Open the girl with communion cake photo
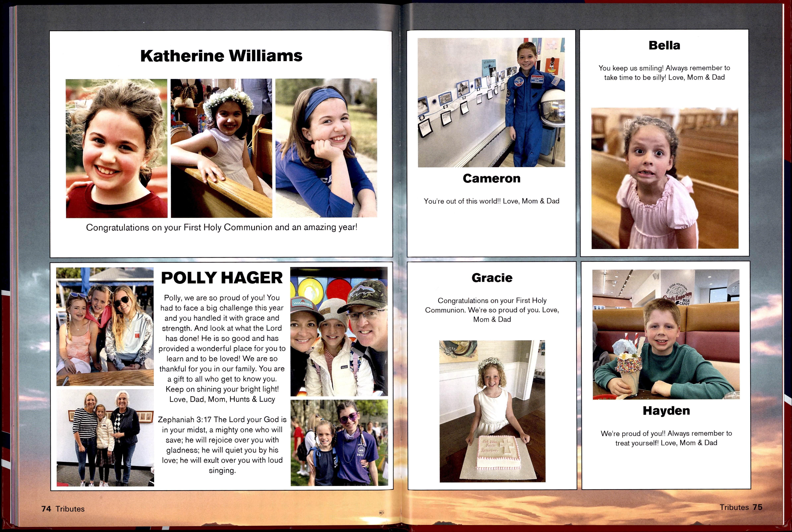 pos(492,411)
